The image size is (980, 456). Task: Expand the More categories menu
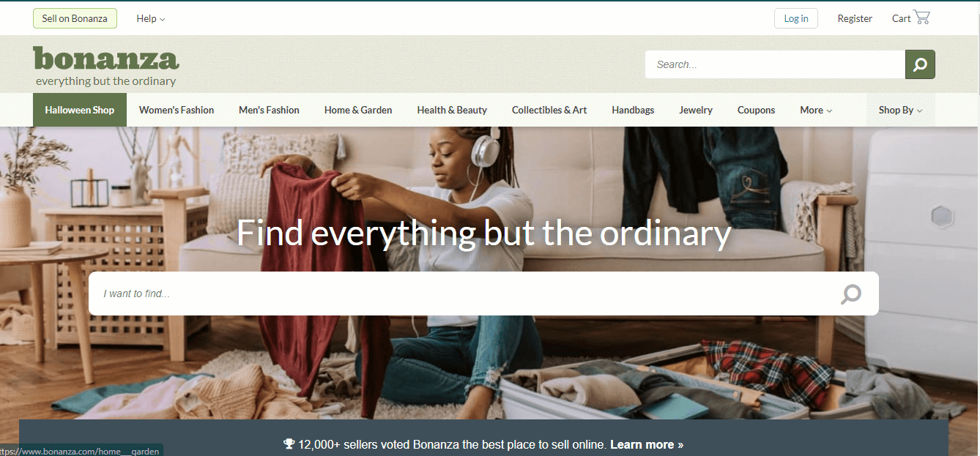[x=816, y=110]
